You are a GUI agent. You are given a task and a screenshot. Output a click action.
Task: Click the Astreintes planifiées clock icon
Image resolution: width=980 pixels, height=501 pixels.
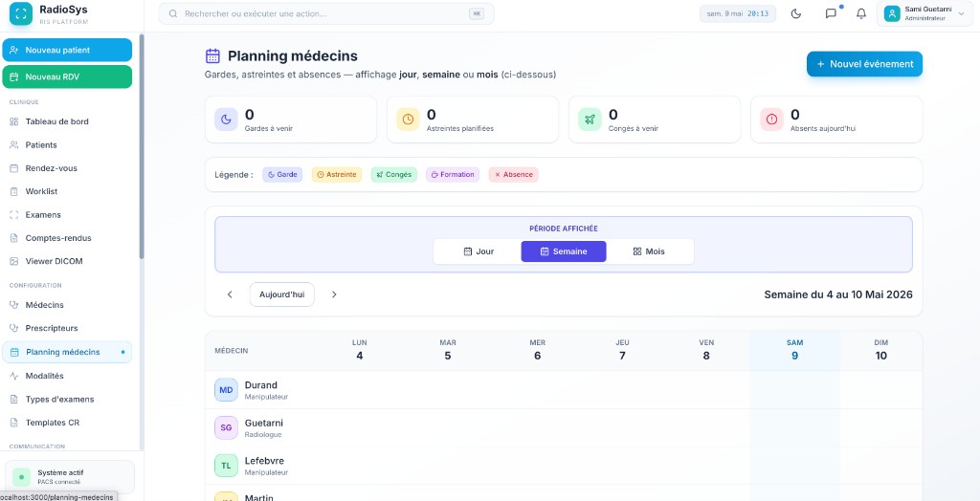pos(408,120)
